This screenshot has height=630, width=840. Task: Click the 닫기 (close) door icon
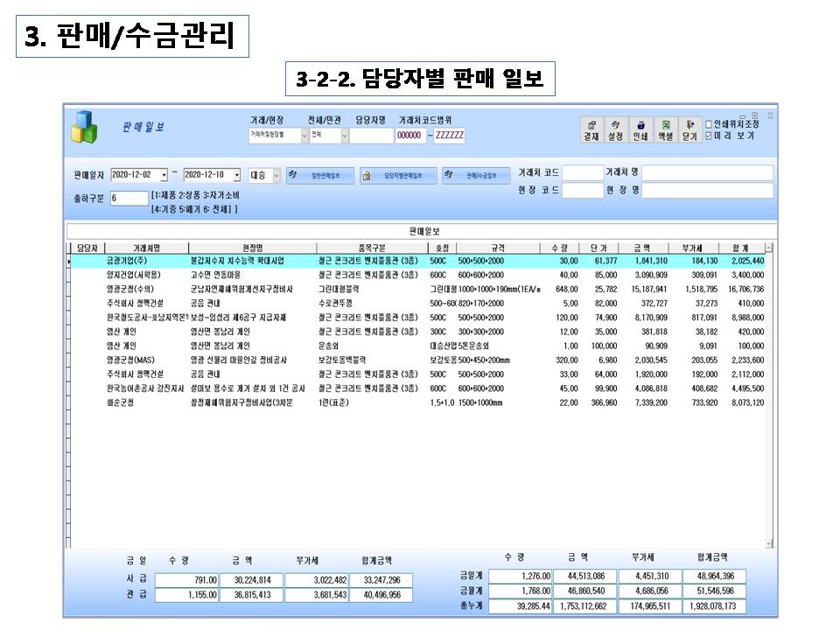click(x=689, y=129)
